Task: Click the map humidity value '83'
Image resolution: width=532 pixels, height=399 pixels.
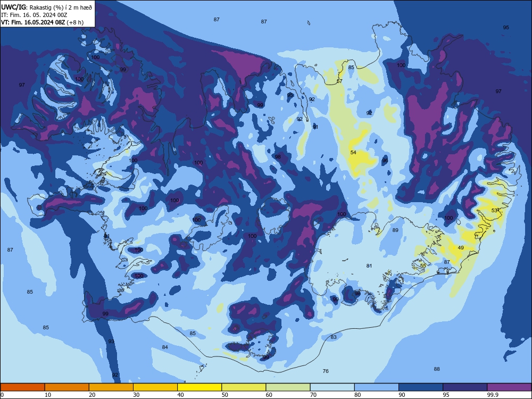Action: click(334, 337)
